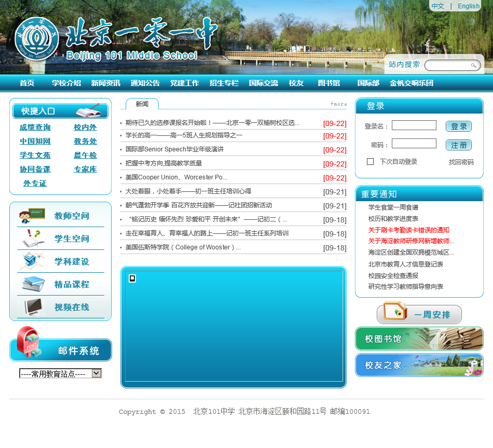Open 成绩查询 quick link
Image resolution: width=493 pixels, height=448 pixels.
click(x=35, y=127)
